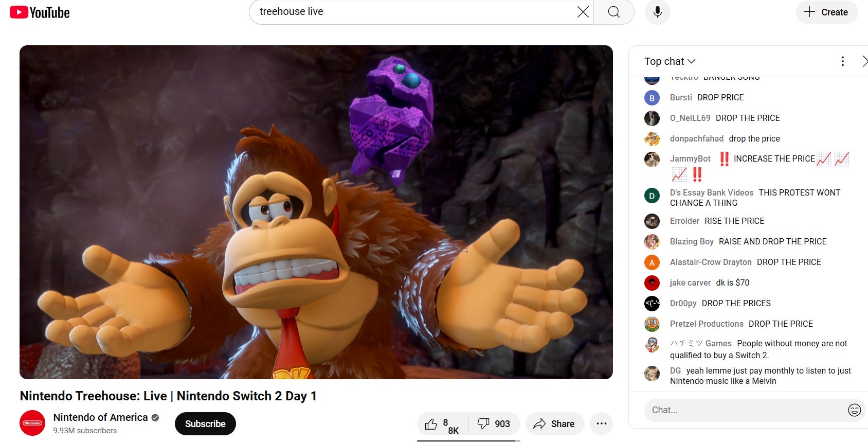
Task: Click message 'dk is $70'
Action: pyautogui.click(x=733, y=282)
